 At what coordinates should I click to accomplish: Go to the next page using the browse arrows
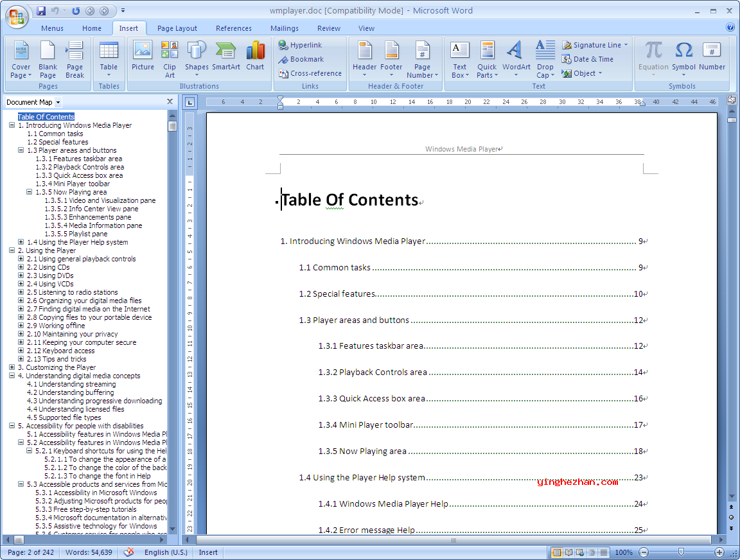click(x=731, y=529)
